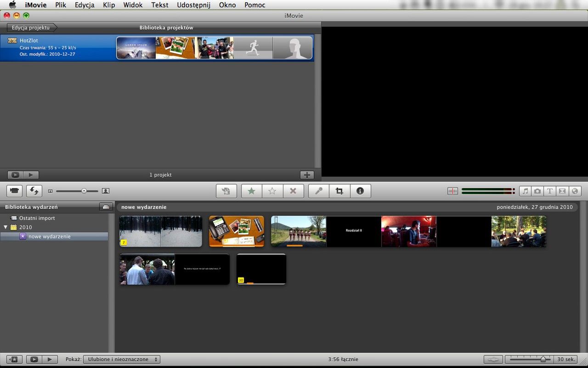Image resolution: width=588 pixels, height=368 pixels.
Task: Click the large thumbnail size icon
Action: click(x=105, y=191)
